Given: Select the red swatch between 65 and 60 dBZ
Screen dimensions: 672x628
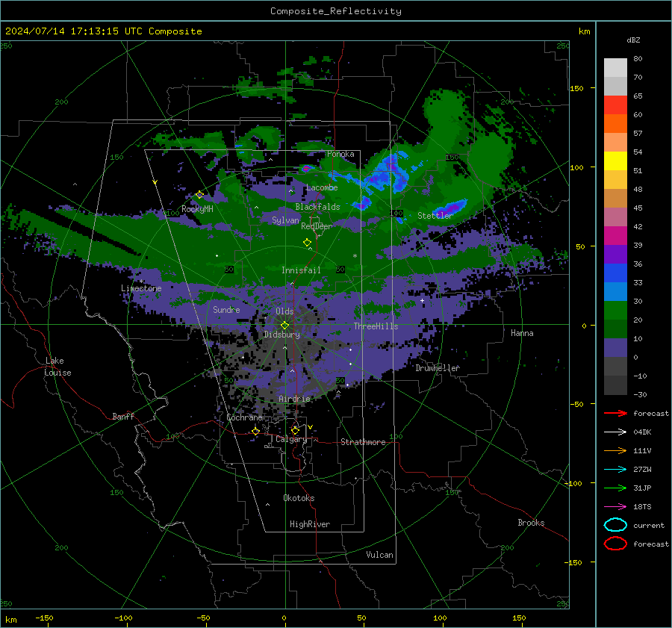Looking at the screenshot, I should coord(615,105).
